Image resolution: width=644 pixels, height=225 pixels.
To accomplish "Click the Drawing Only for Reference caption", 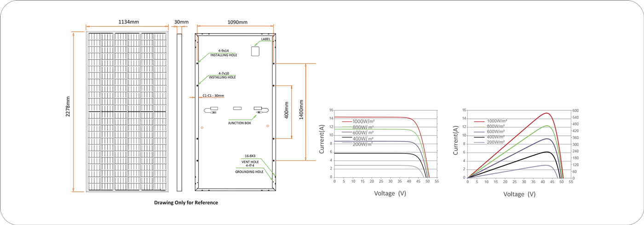I will click(186, 202).
